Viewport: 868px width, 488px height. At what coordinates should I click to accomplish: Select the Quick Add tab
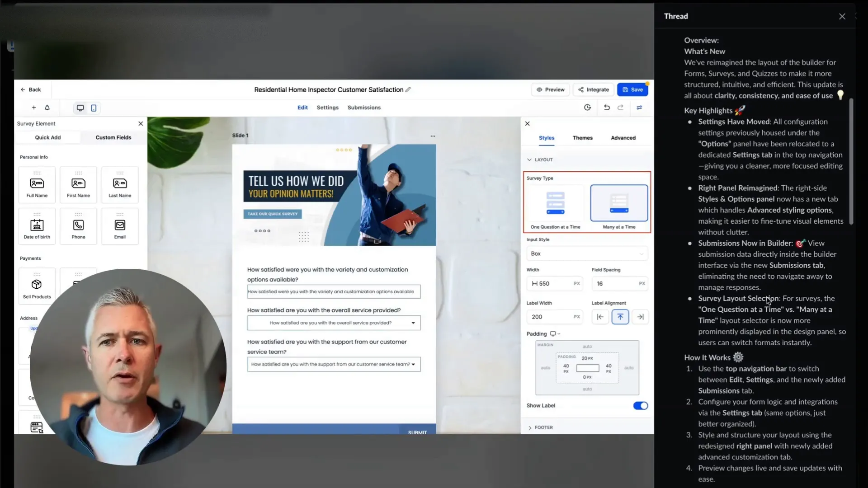(48, 137)
